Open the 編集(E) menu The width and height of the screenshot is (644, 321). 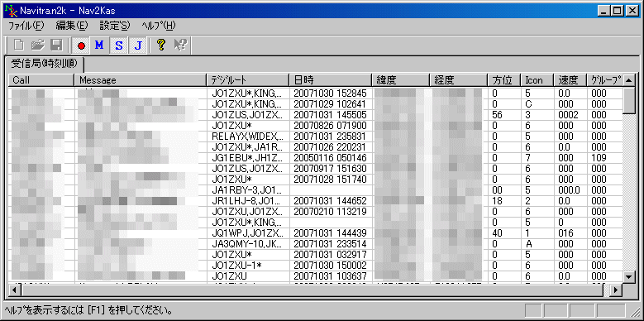point(72,26)
